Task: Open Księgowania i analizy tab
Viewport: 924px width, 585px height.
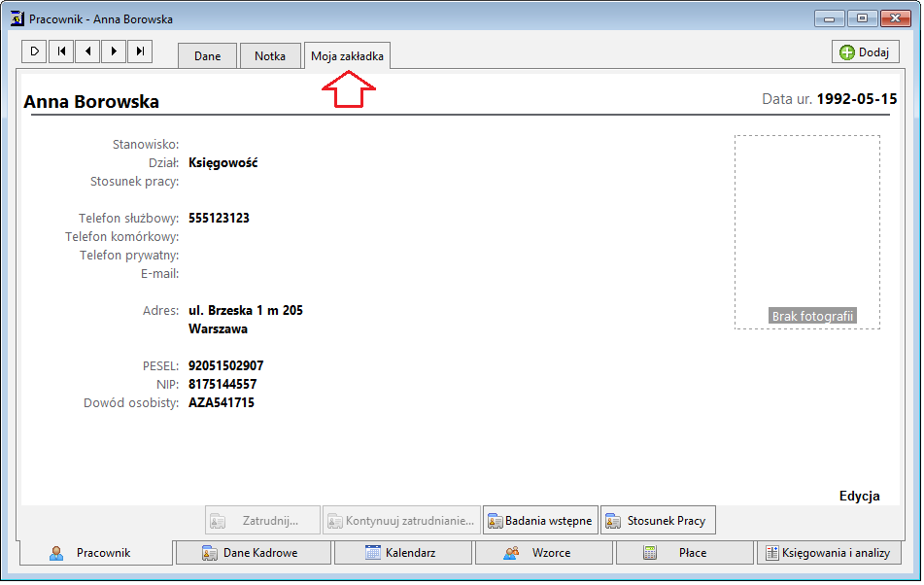Action: (829, 553)
